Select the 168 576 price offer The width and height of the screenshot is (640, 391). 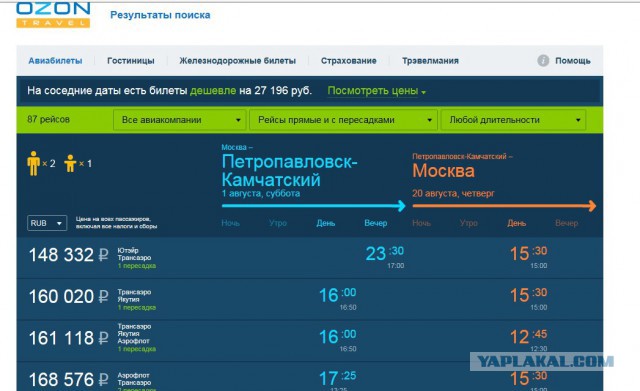click(x=61, y=380)
